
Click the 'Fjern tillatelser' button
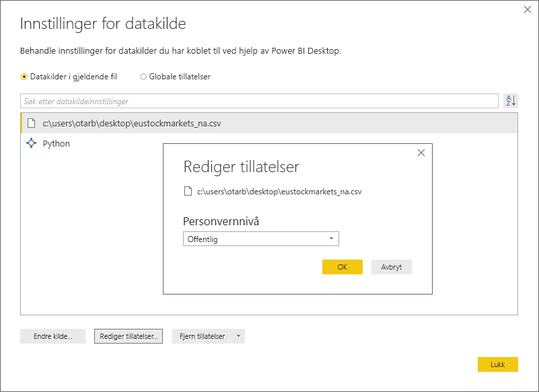[201, 336]
